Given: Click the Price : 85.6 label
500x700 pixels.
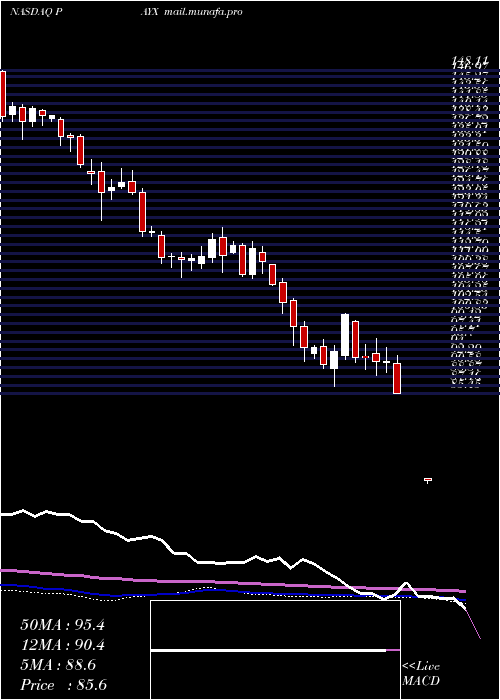Looking at the screenshot, I should (63, 685).
